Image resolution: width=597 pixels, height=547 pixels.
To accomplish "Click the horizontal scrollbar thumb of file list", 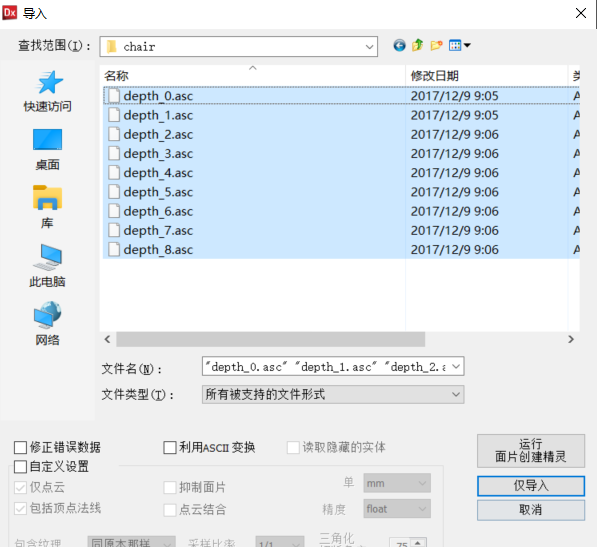I will (x=270, y=339).
